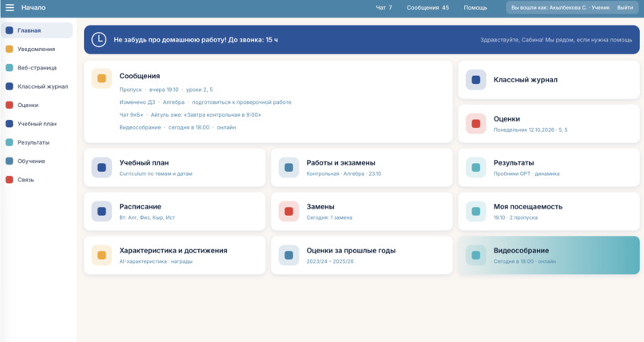This screenshot has width=644, height=342.
Task: Open the hamburger menu icon
Action: pos(10,7)
